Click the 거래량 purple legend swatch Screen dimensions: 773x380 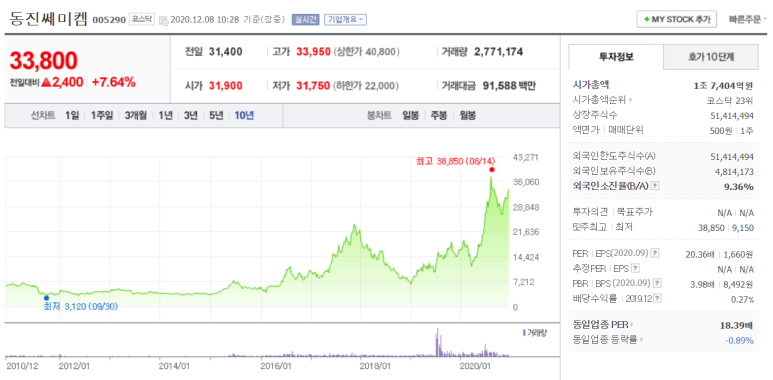pyautogui.click(x=524, y=333)
